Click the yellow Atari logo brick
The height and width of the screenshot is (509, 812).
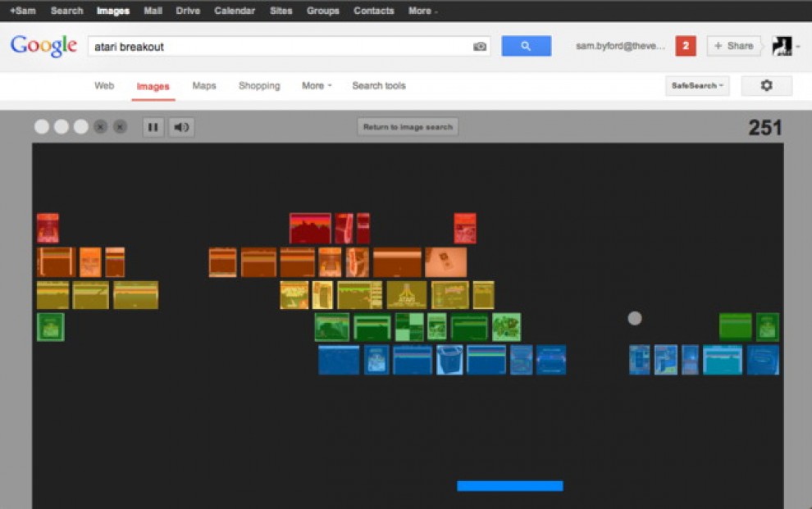pos(407,295)
